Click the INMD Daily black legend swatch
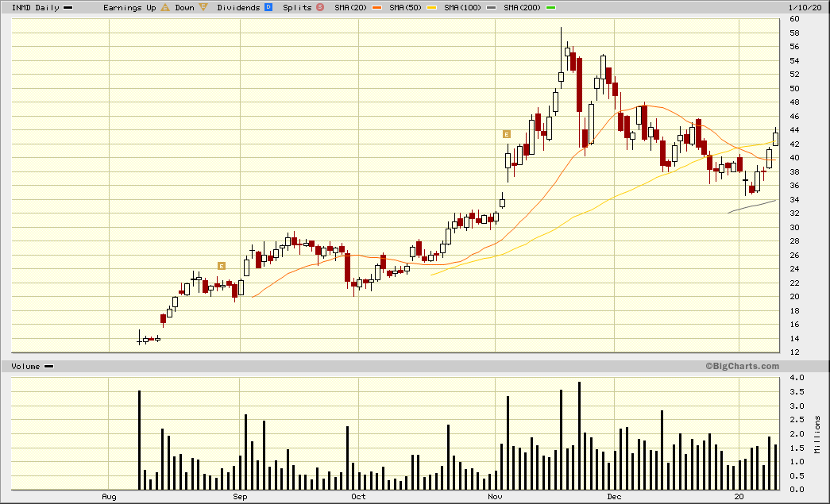830x504 pixels. pyautogui.click(x=68, y=7)
